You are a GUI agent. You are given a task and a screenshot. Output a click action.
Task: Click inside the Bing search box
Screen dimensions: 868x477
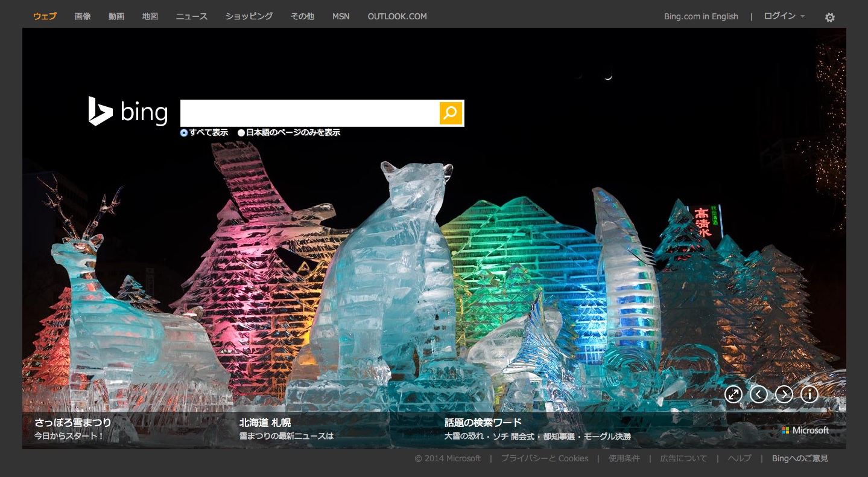[309, 113]
